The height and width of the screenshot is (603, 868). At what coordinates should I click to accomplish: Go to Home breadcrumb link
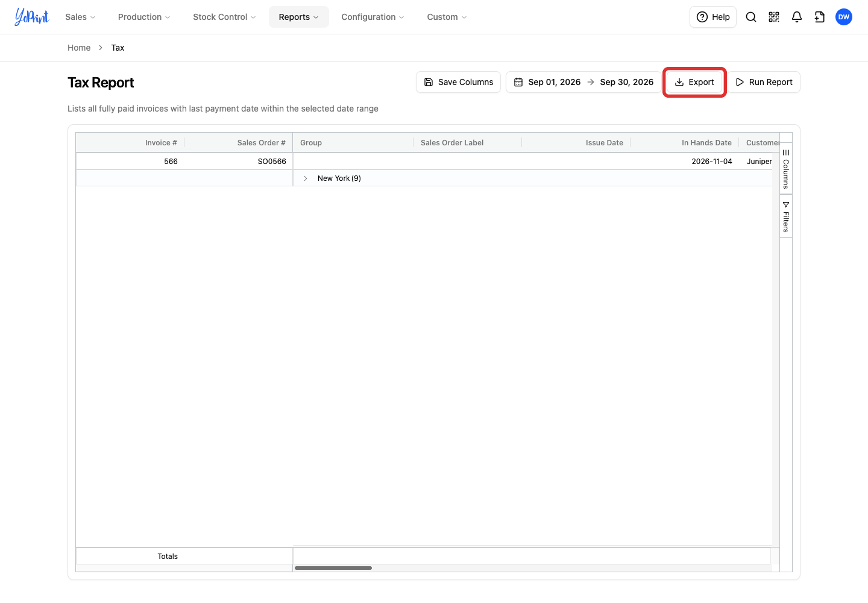click(79, 48)
